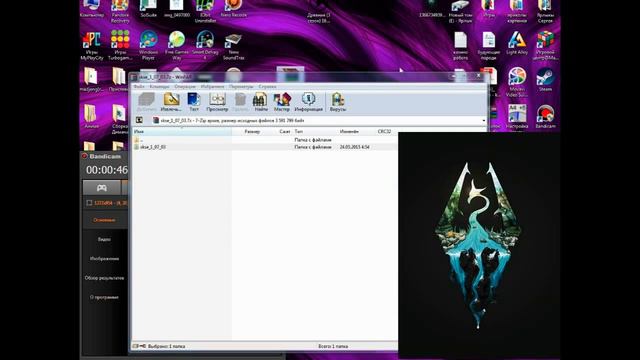Open the Игры Turbogames desktop shortcut
Image resolution: width=640 pixels, height=360 pixels.
click(x=120, y=45)
